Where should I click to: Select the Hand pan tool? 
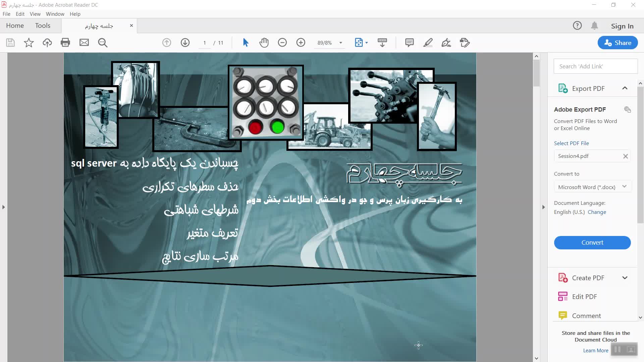coord(264,43)
